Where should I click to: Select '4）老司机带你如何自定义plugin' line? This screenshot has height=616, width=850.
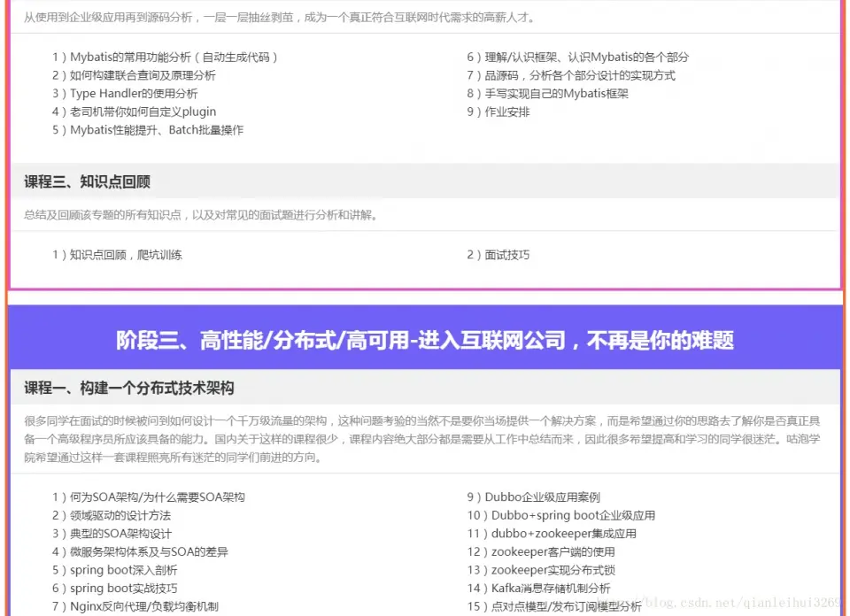click(x=135, y=112)
